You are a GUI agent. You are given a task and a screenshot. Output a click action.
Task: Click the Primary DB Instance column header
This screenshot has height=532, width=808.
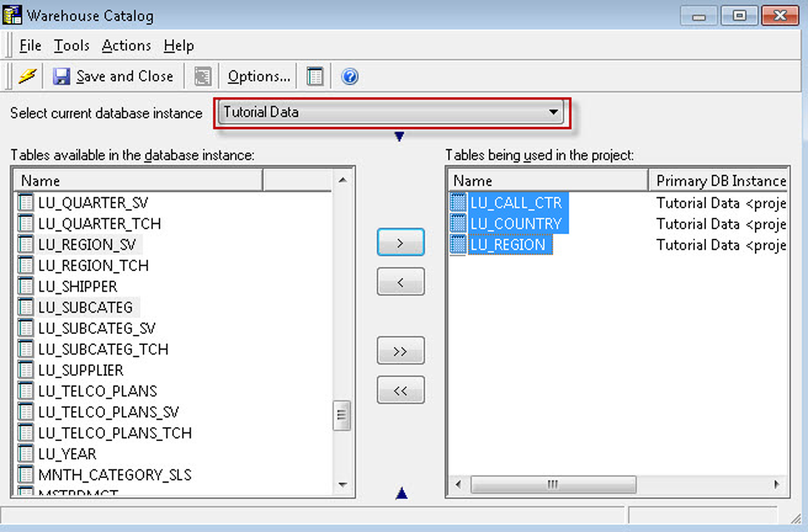(719, 181)
